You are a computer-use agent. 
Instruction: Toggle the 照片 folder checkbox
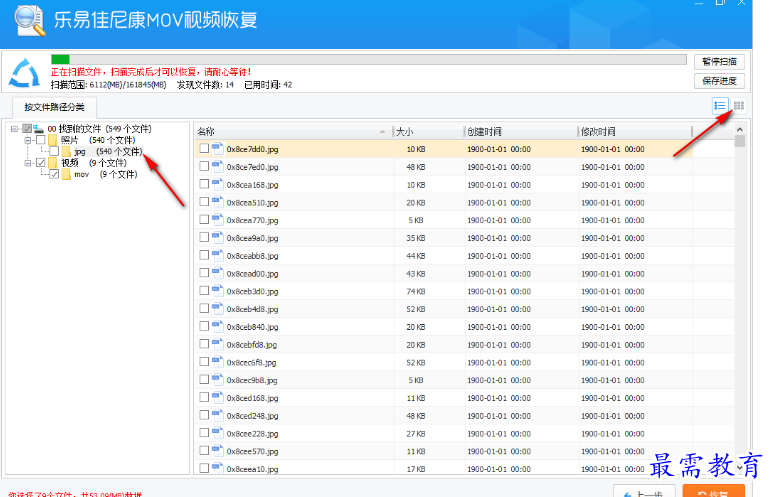pos(41,140)
